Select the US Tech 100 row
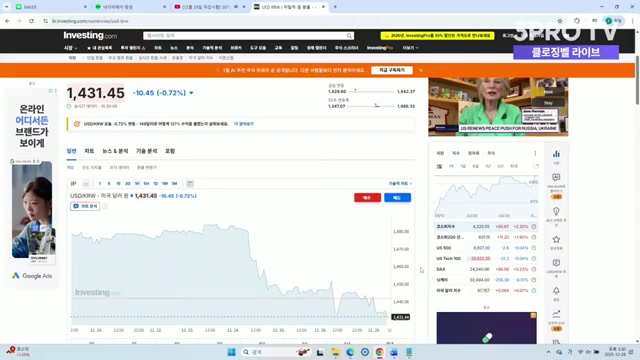640x360 pixels. 486,258
